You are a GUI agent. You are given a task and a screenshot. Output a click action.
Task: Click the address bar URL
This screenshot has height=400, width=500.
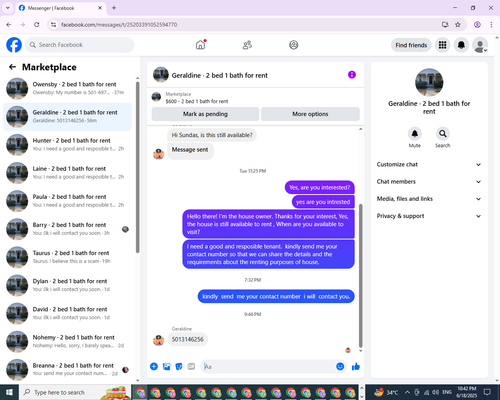point(119,25)
